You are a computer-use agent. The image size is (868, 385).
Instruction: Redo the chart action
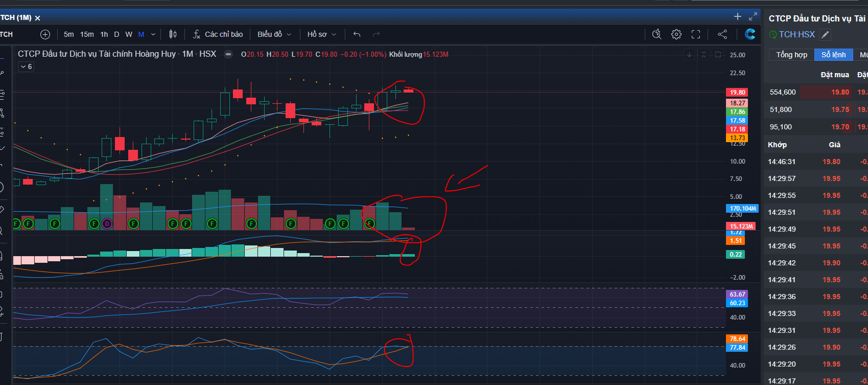click(377, 34)
